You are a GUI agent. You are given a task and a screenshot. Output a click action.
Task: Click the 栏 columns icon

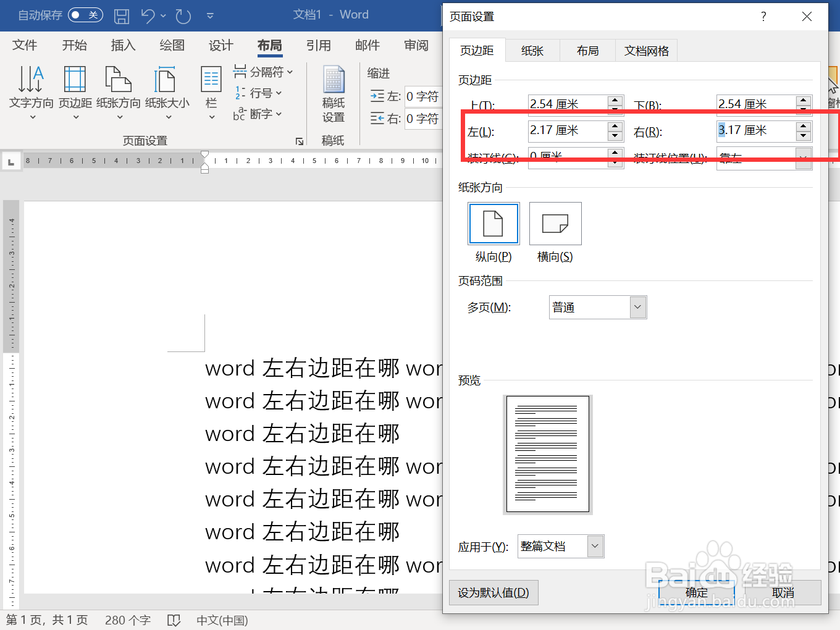(211, 80)
